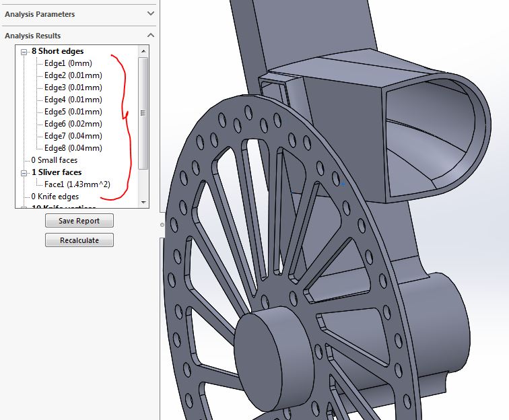Collapse the 8 Short edges tree node
The width and height of the screenshot is (509, 420).
(x=24, y=52)
